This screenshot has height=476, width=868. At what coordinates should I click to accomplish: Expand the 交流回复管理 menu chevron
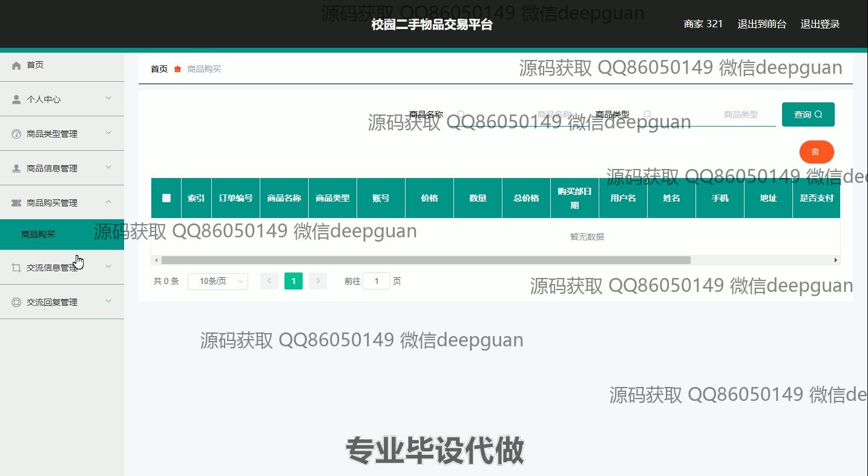point(108,302)
